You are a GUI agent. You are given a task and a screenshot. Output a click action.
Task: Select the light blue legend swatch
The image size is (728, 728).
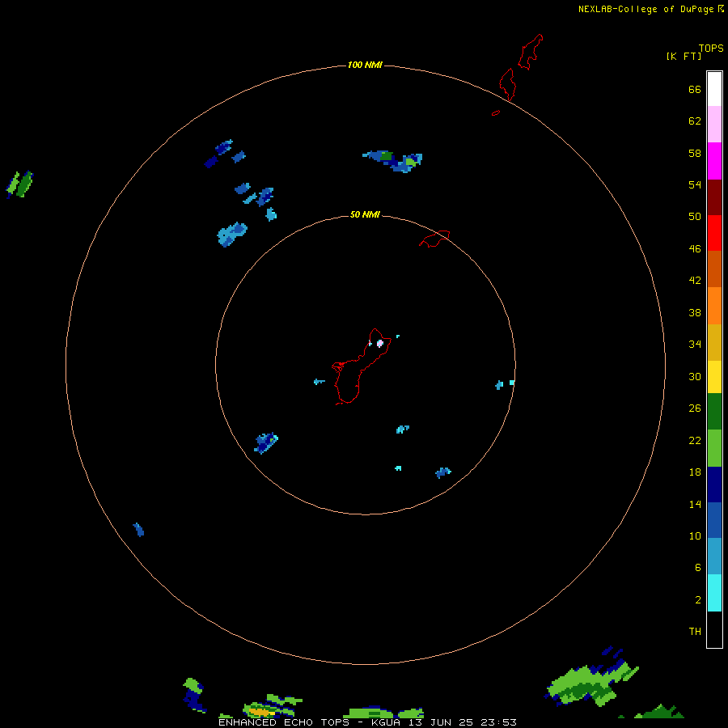[x=714, y=557]
